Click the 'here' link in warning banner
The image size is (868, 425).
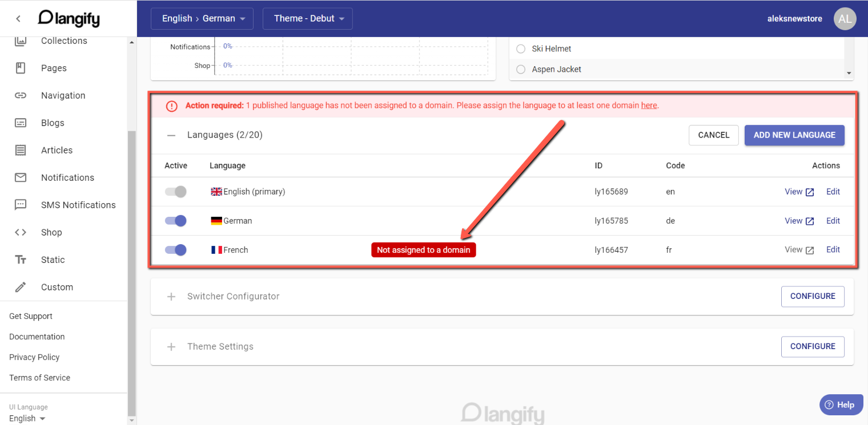pos(649,106)
